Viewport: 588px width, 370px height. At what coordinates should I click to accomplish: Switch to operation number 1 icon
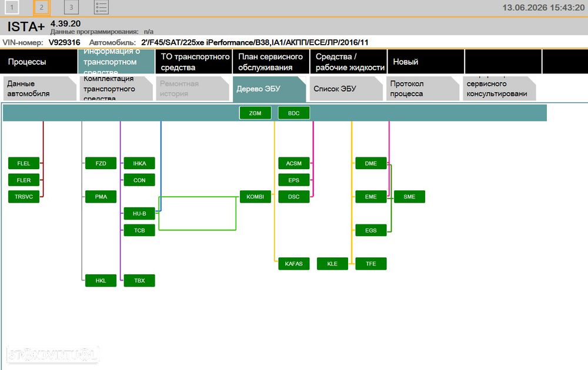click(x=12, y=7)
